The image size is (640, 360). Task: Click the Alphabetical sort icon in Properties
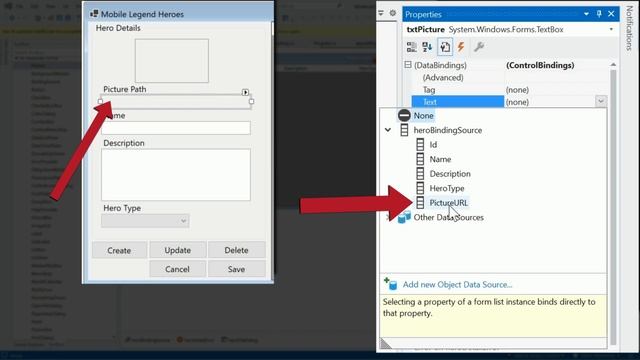[x=427, y=47]
